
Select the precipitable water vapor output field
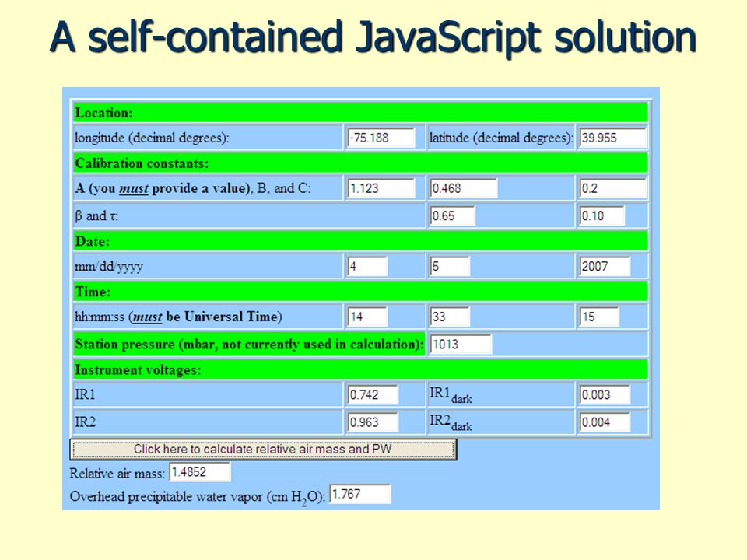pos(360,494)
